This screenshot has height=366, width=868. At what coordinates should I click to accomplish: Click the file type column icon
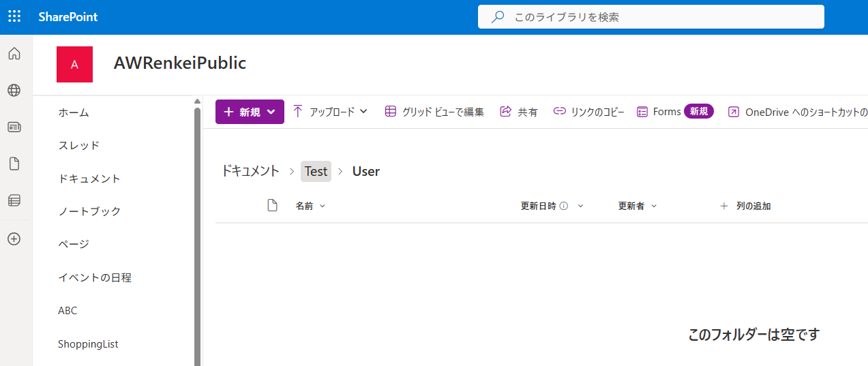pyautogui.click(x=272, y=206)
